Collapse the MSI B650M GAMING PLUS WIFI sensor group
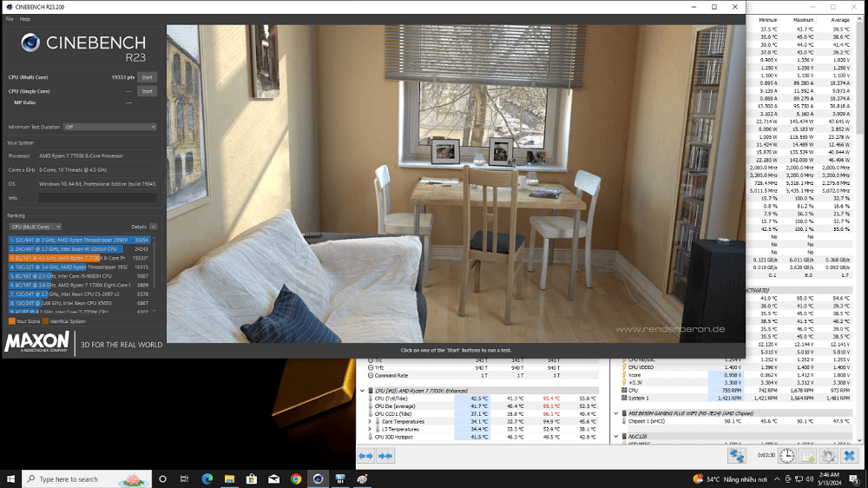The height and width of the screenshot is (488, 868). pos(616,413)
